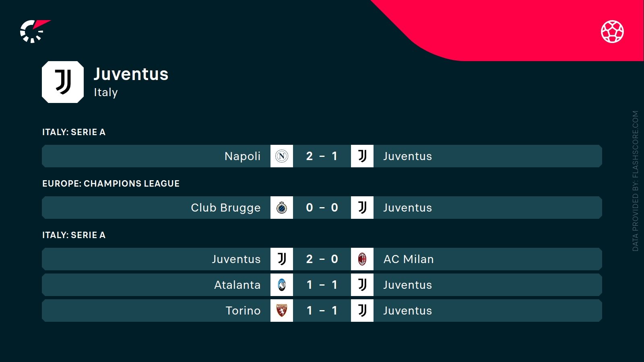Viewport: 644px width, 362px height.
Task: Click the Napoli team name
Action: pos(242,156)
